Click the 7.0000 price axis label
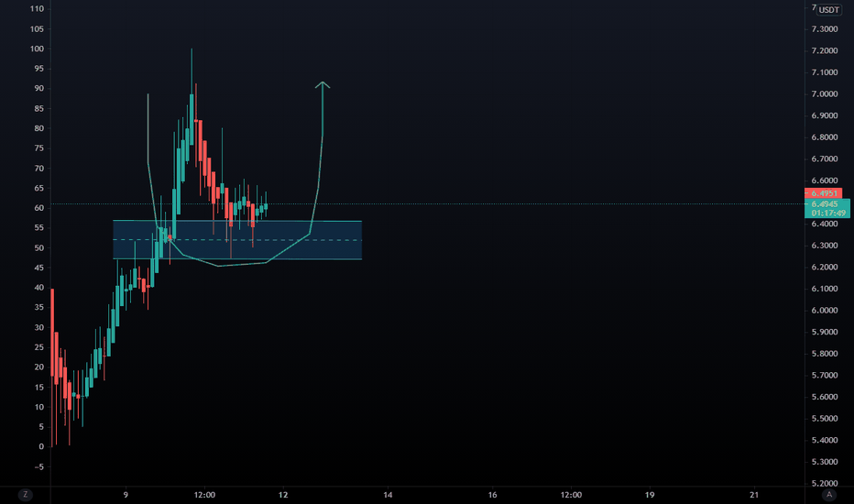This screenshot has height=504, width=854. click(x=825, y=93)
